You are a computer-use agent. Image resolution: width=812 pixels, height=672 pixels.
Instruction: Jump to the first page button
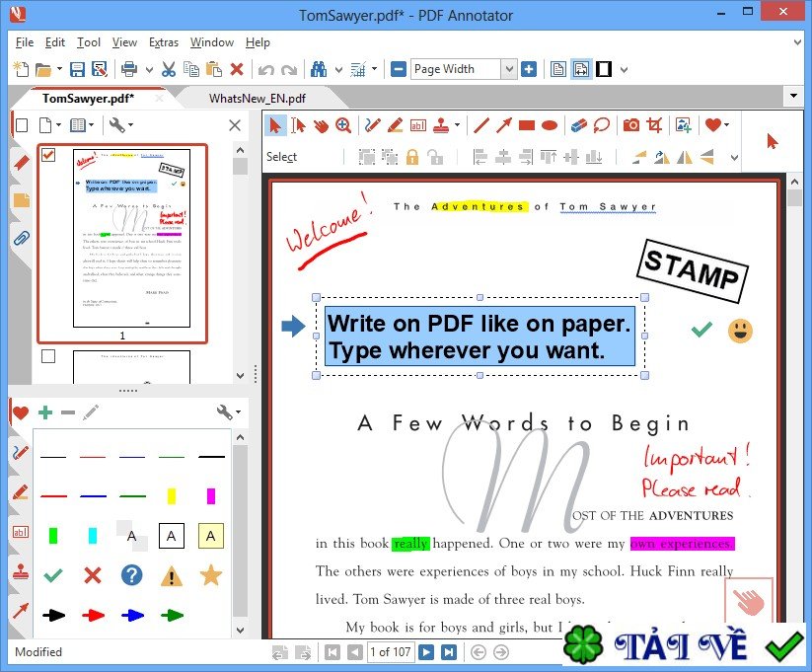pyautogui.click(x=332, y=652)
